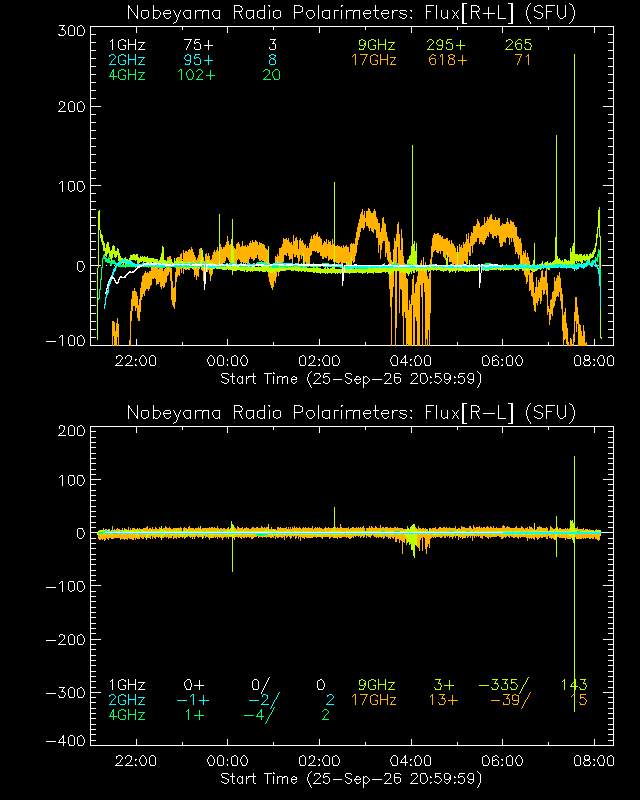Click the 17GHz peak value 618+
640x800 pixels.
pyautogui.click(x=447, y=60)
